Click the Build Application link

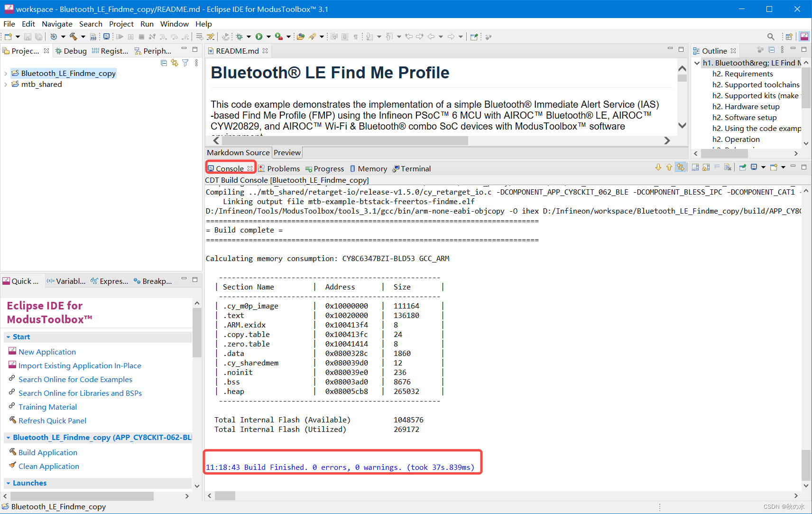[47, 452]
